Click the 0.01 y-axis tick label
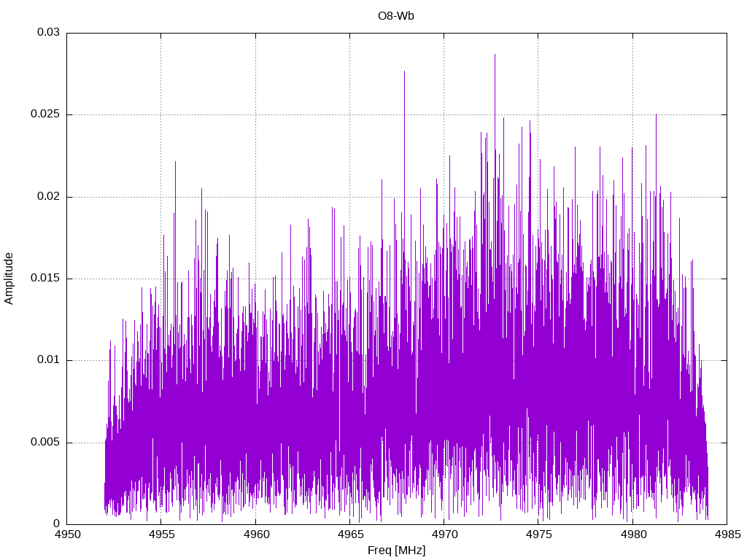 tap(49, 360)
